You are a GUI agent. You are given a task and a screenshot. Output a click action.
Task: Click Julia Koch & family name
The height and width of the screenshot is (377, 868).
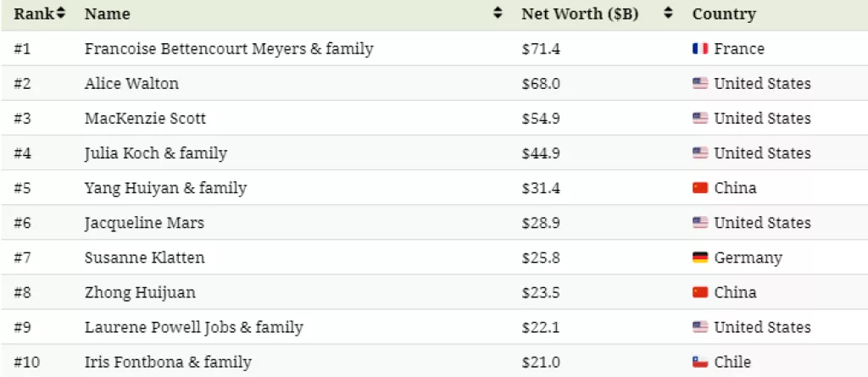tap(155, 153)
